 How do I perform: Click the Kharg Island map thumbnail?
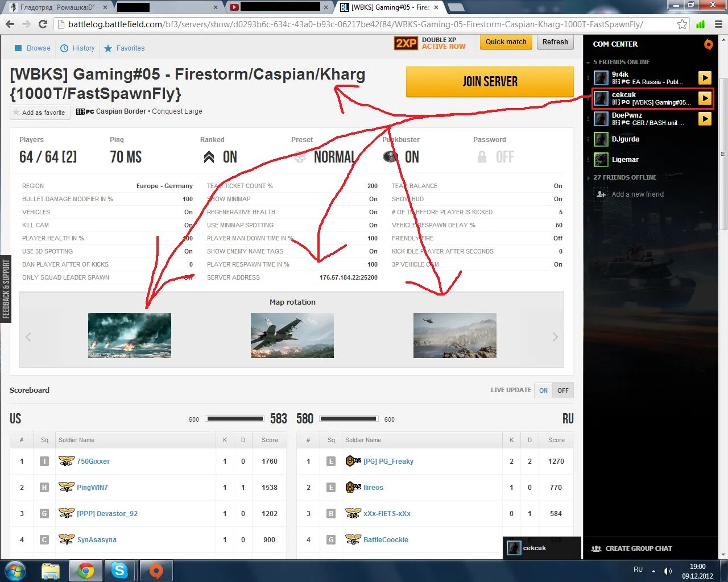click(455, 335)
